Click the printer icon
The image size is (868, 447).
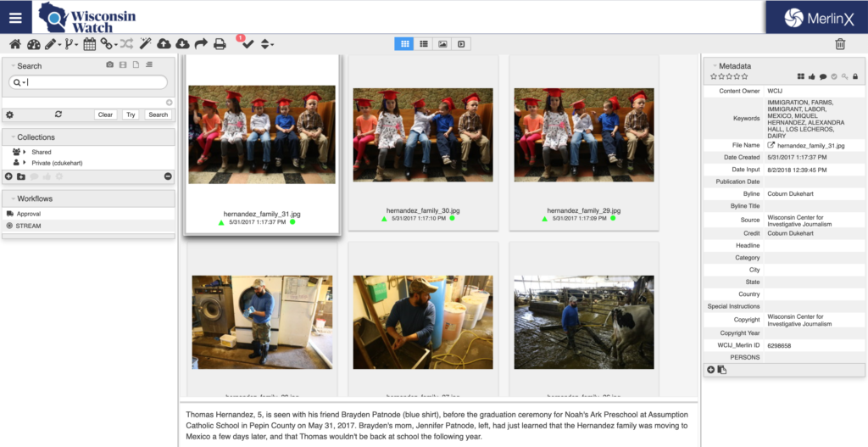click(220, 44)
